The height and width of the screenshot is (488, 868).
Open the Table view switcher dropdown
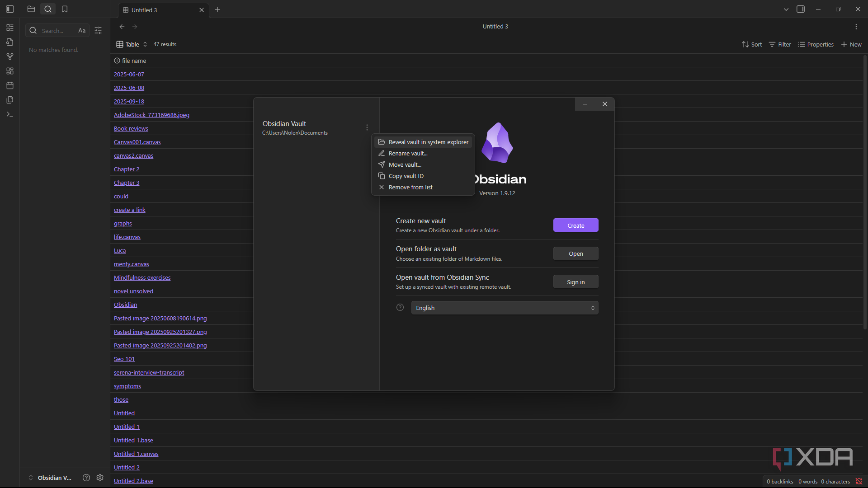(x=132, y=44)
